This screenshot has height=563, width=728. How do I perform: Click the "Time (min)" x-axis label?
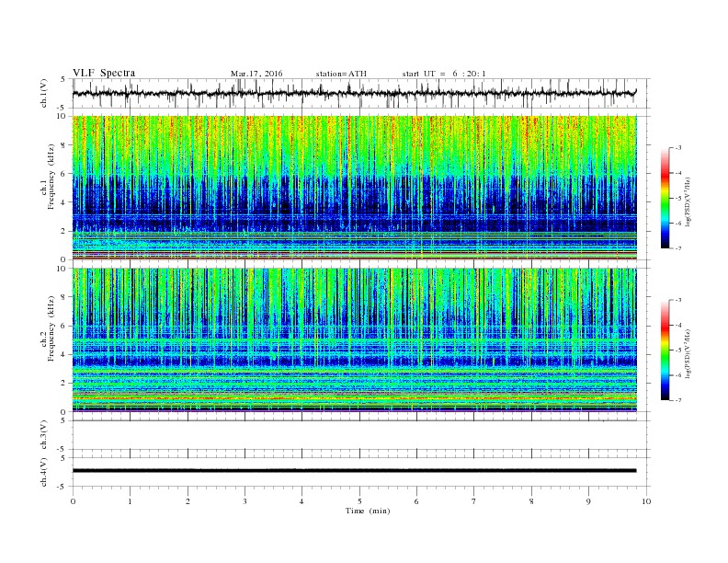[368, 511]
